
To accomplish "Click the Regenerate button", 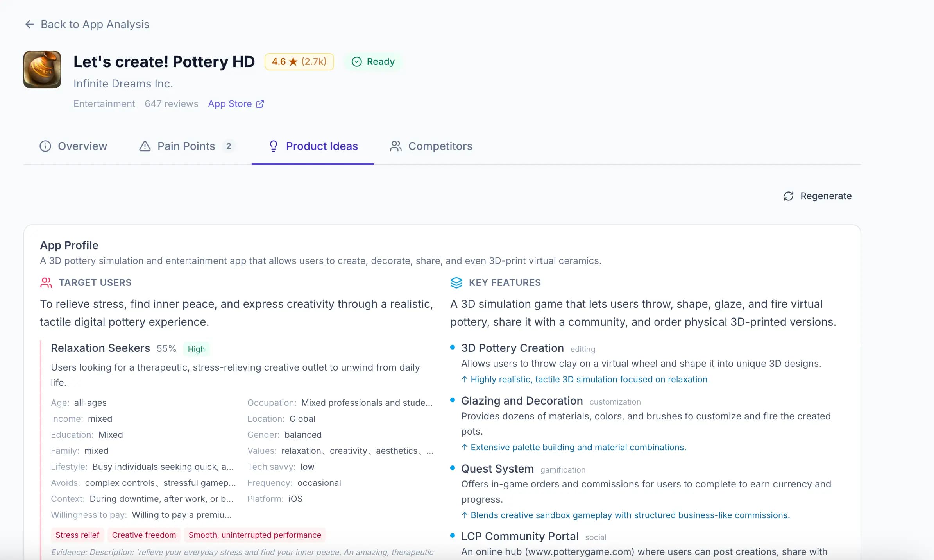I will point(818,196).
